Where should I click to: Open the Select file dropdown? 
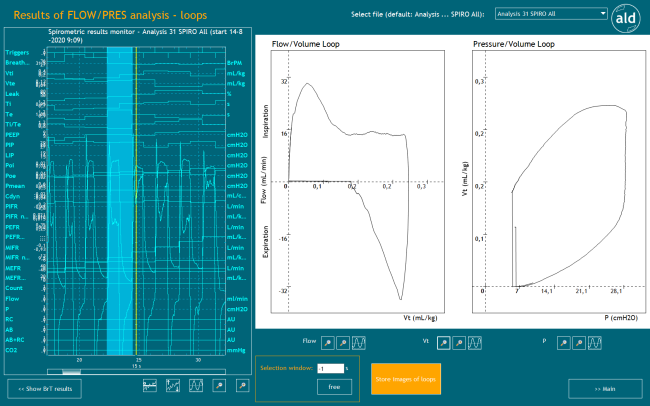click(x=551, y=14)
